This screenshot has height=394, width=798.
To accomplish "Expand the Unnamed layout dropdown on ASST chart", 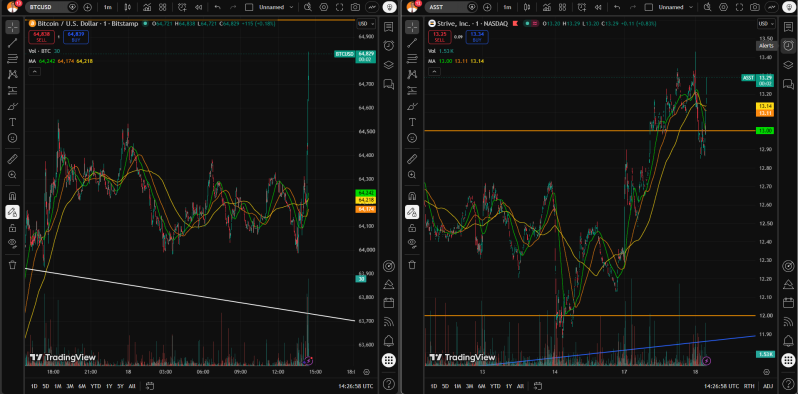I will (x=691, y=7).
